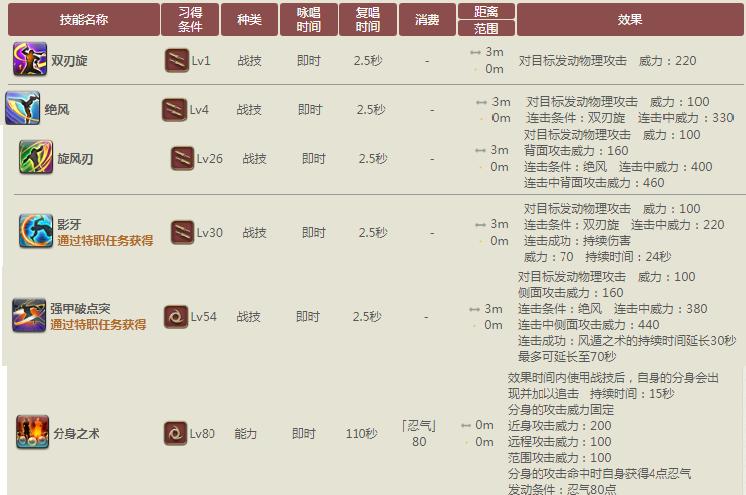Image resolution: width=746 pixels, height=495 pixels.
Task: Click 连击中侧面攻击威力：440 text
Action: [x=589, y=325]
